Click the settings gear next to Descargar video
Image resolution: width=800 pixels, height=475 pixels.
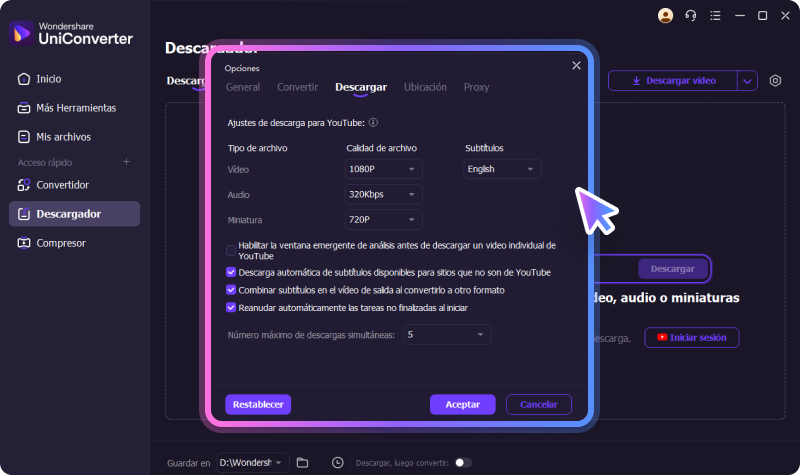click(775, 80)
